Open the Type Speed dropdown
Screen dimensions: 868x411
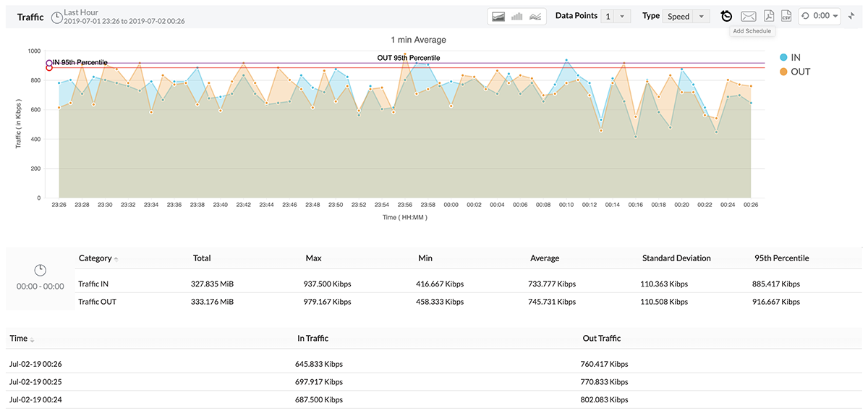[688, 16]
